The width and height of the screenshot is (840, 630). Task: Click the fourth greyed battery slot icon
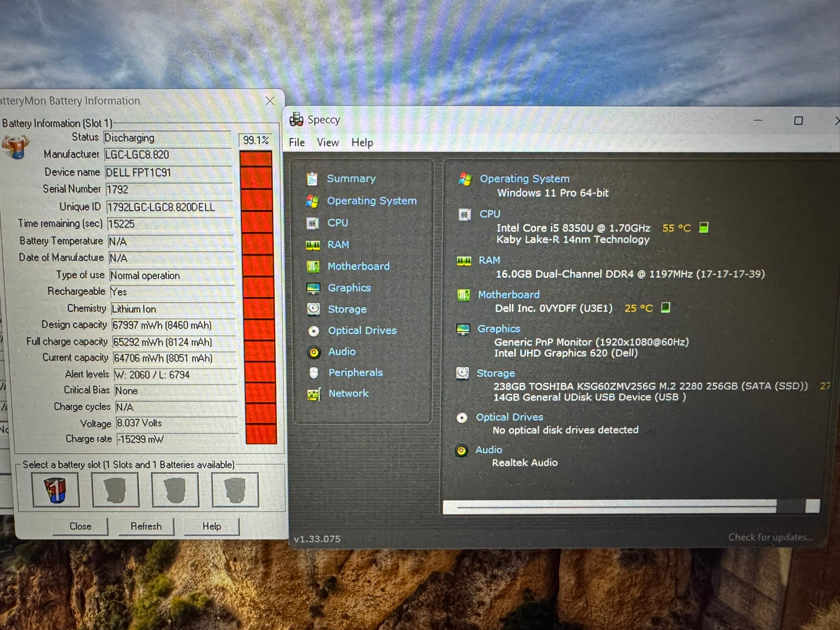point(235,490)
